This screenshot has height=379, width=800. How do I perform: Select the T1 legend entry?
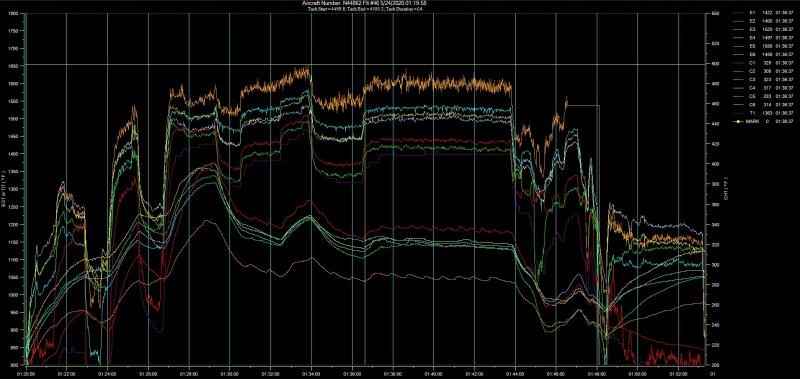[x=763, y=113]
